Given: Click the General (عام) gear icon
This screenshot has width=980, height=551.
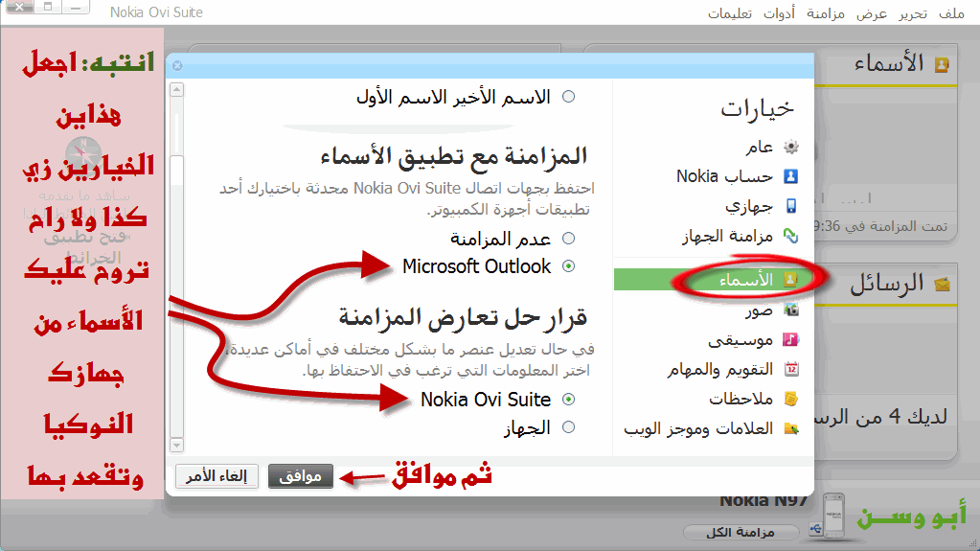Looking at the screenshot, I should pos(791,147).
